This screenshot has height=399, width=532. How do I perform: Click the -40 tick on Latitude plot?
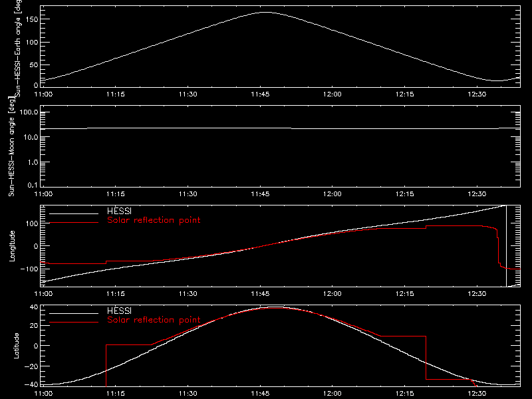click(x=31, y=384)
